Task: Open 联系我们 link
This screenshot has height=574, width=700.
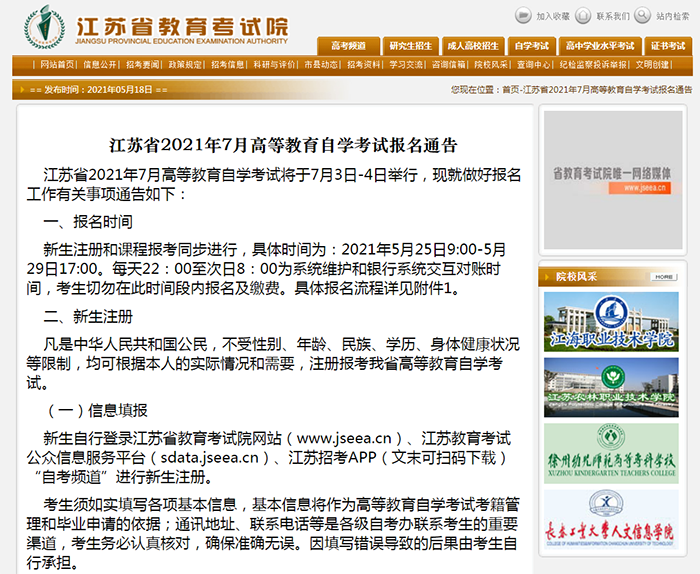Action: click(x=613, y=16)
